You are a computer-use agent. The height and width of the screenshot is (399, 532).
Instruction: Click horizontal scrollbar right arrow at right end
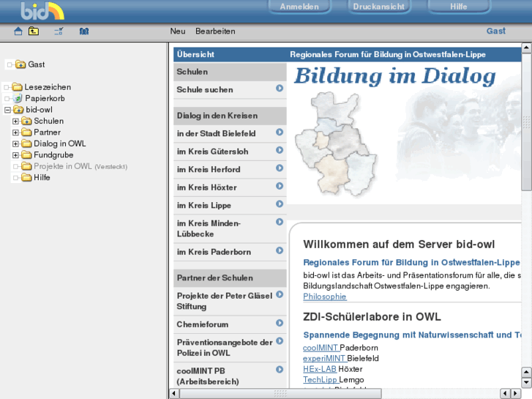pyautogui.click(x=516, y=393)
